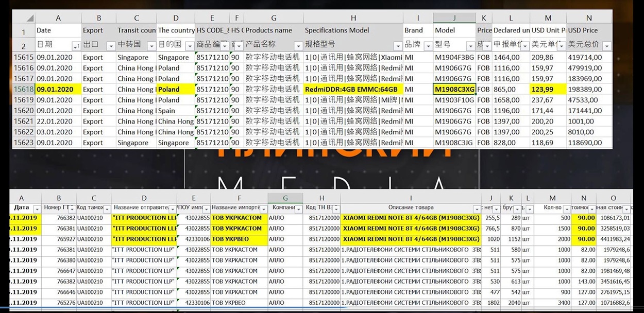Open the 日期 filter dropdown in the export sheet
644x313 pixels.
76,46
